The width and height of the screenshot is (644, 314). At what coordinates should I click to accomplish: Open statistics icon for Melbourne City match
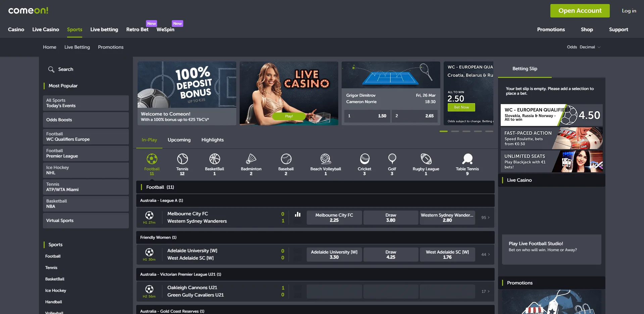point(298,215)
